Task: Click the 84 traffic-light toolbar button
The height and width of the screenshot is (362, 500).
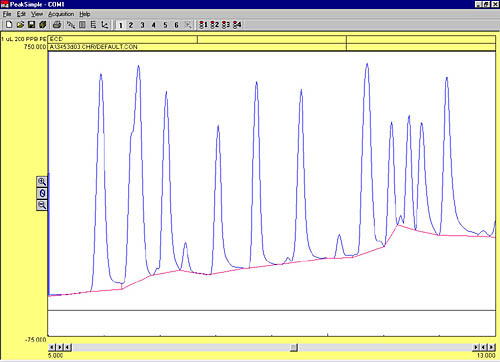Action: pyautogui.click(x=237, y=25)
